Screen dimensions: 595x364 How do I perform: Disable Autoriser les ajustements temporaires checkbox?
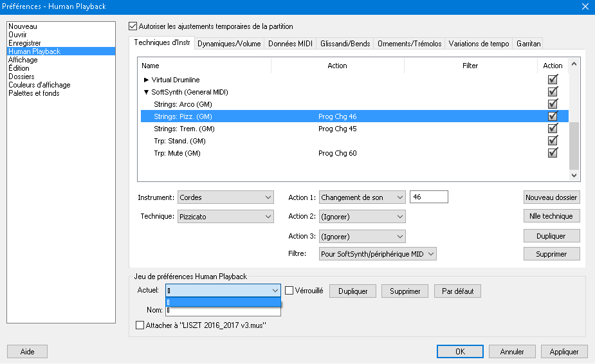point(133,26)
